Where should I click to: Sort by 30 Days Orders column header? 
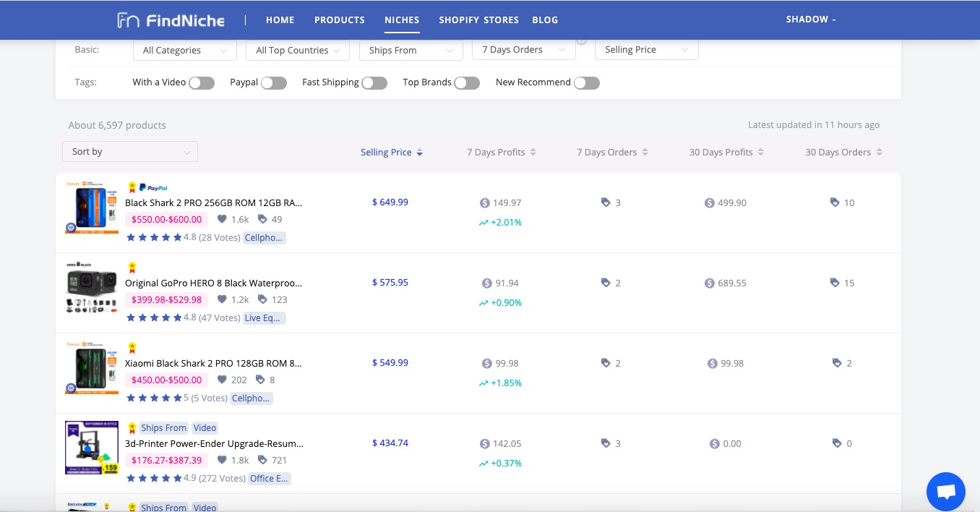click(x=844, y=153)
